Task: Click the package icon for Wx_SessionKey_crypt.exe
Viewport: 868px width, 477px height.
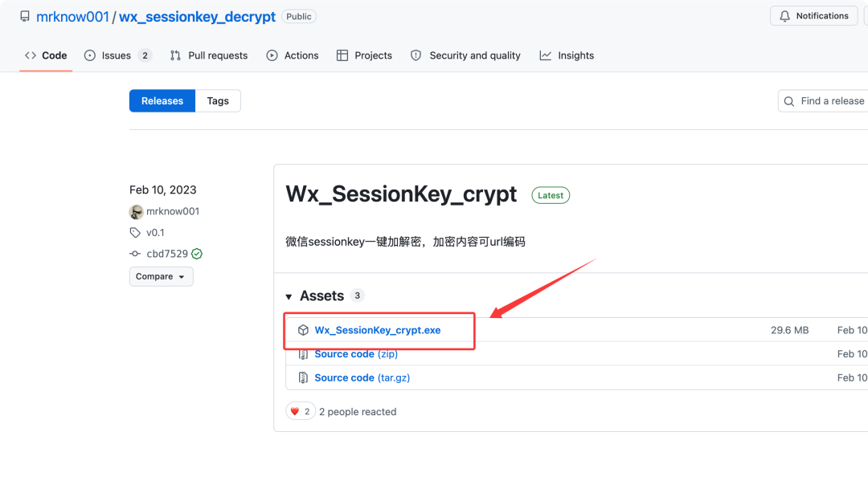Action: point(303,330)
